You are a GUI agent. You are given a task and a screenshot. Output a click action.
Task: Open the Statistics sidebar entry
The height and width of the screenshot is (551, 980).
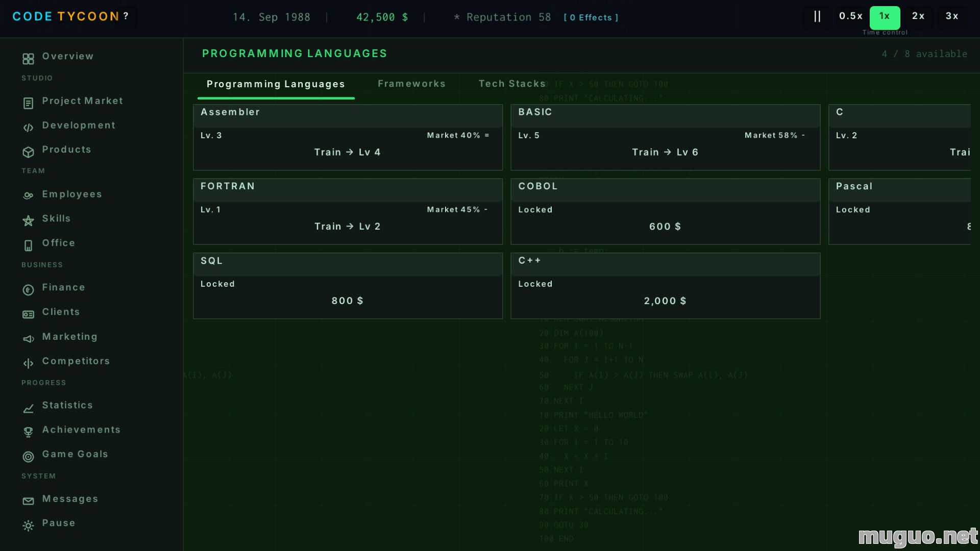67,405
